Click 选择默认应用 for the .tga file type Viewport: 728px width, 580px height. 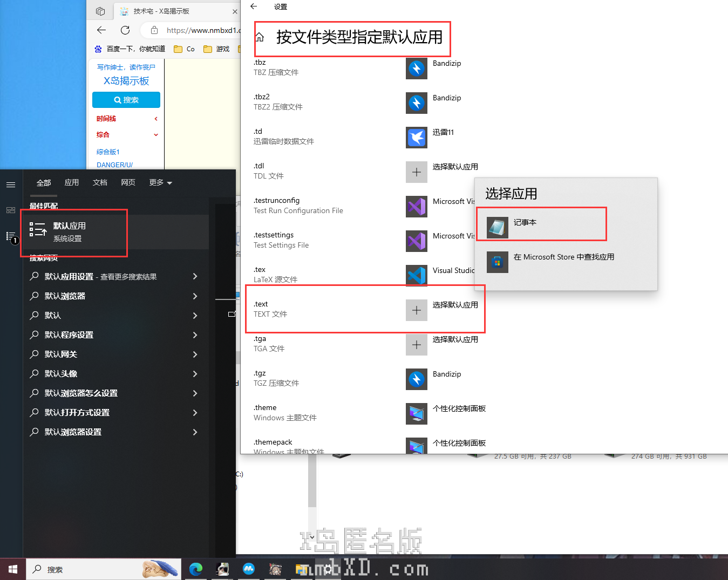[455, 340]
